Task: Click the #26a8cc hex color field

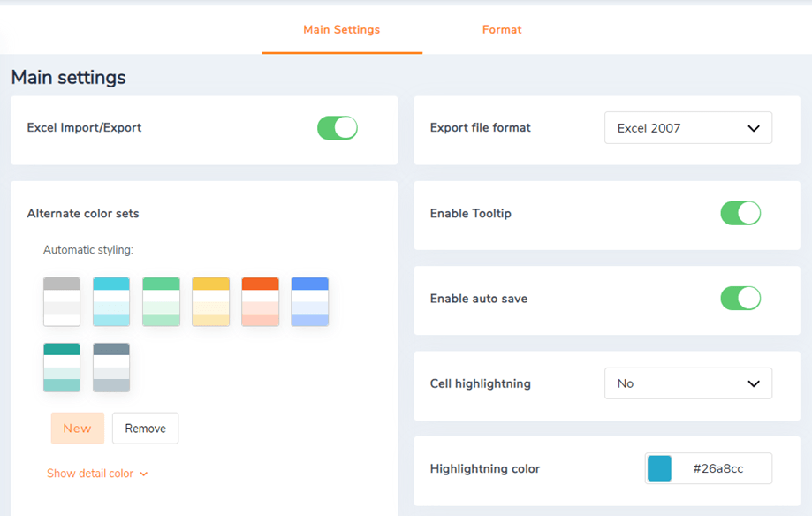Action: 719,469
